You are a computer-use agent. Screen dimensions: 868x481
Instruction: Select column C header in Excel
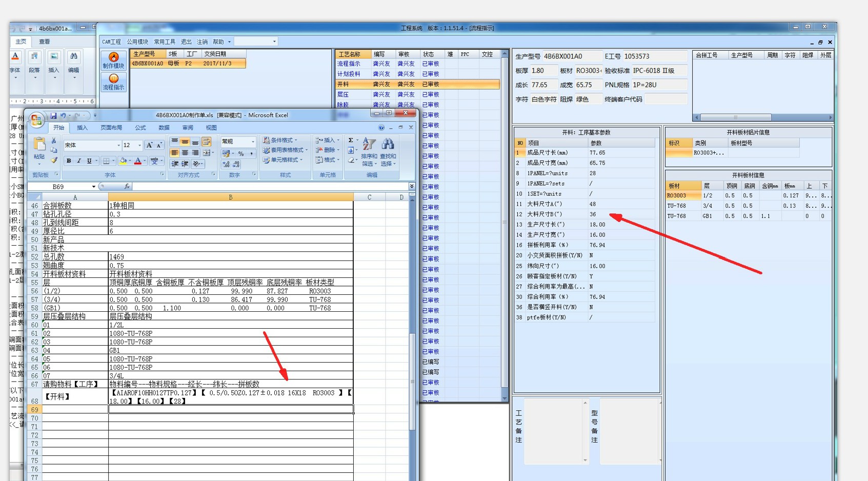369,197
